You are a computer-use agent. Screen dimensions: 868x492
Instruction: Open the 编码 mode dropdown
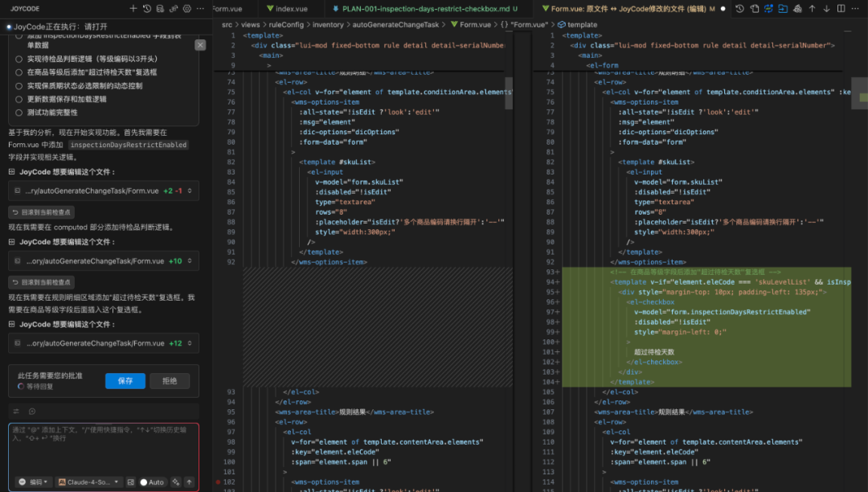pyautogui.click(x=33, y=482)
